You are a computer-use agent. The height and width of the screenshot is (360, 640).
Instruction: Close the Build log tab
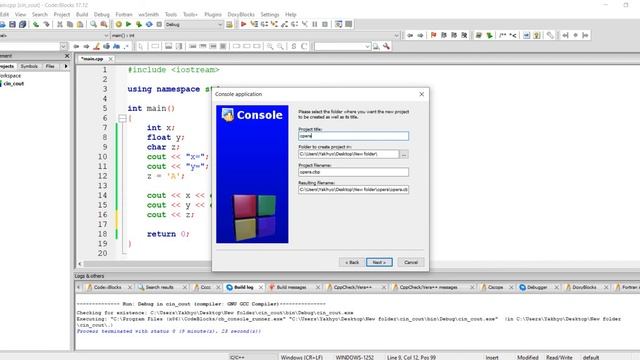261,287
